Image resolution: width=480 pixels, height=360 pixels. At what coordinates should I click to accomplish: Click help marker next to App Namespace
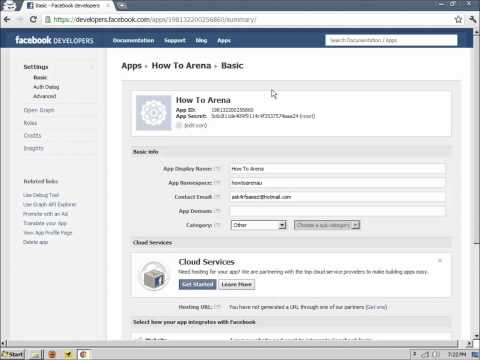217,183
